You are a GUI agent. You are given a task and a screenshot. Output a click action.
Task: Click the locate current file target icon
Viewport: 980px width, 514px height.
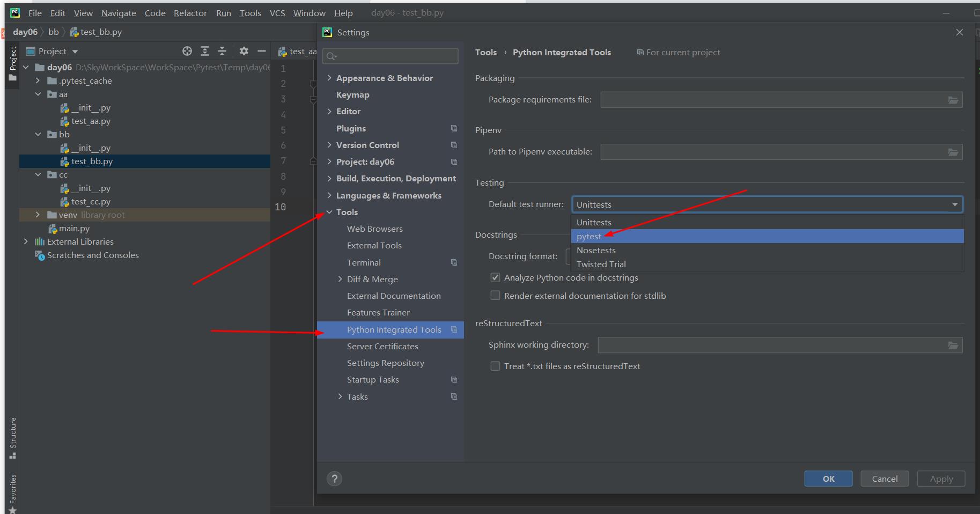tap(187, 51)
